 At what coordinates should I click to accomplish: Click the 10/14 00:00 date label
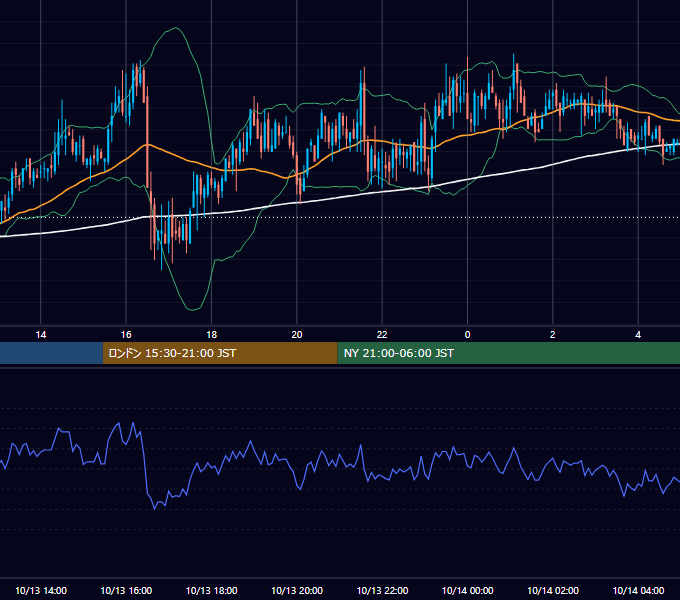[x=468, y=590]
